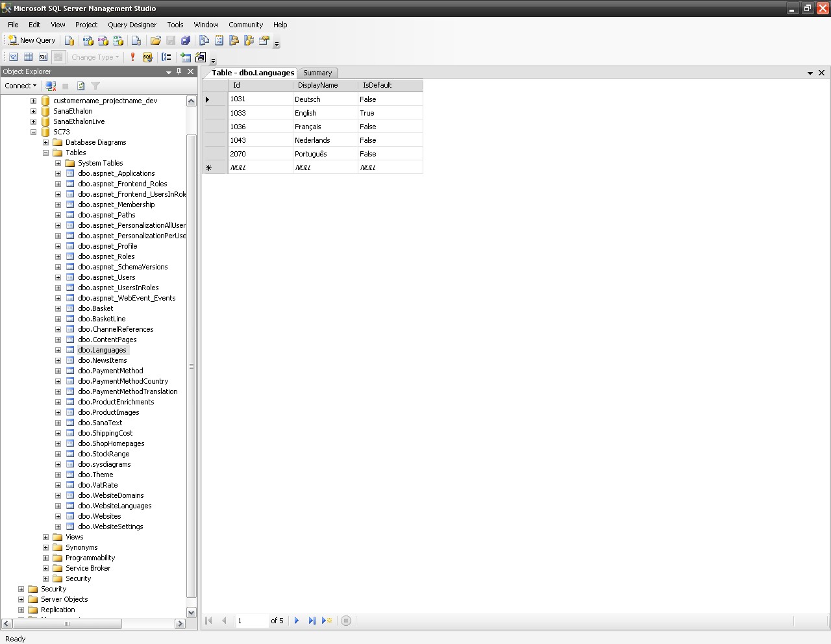
Task: Start an Analysis Services XMLA query
Action: (118, 40)
